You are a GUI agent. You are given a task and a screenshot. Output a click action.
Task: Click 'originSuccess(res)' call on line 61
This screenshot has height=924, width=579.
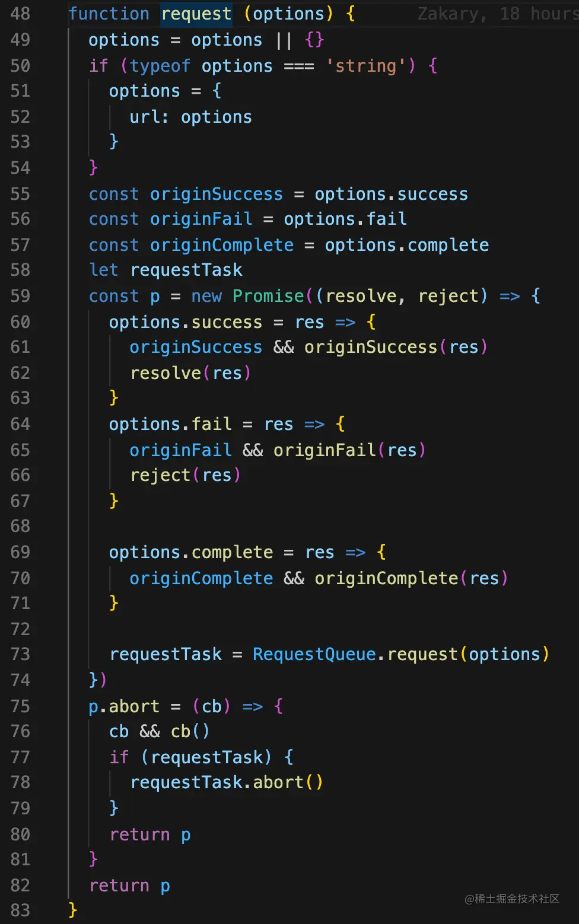396,347
